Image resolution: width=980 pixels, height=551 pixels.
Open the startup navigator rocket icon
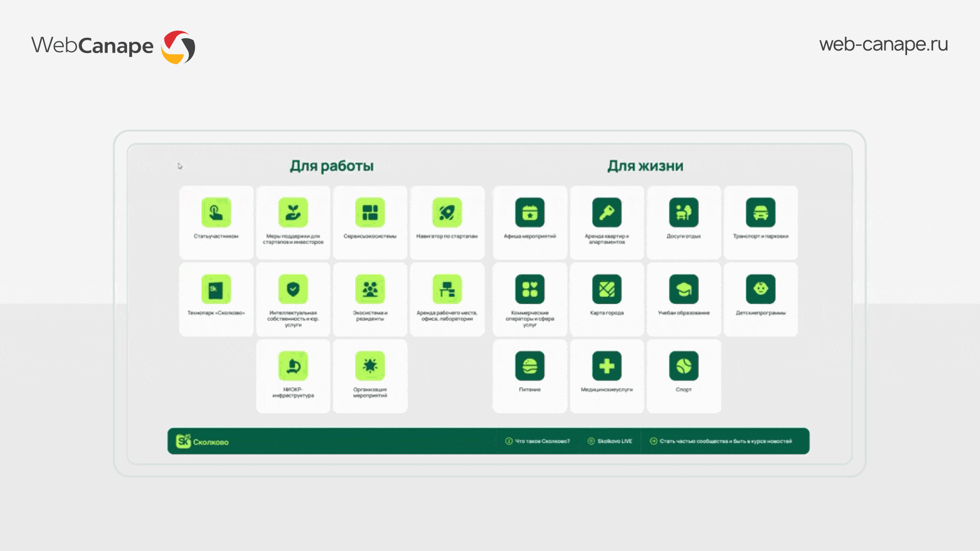[447, 212]
